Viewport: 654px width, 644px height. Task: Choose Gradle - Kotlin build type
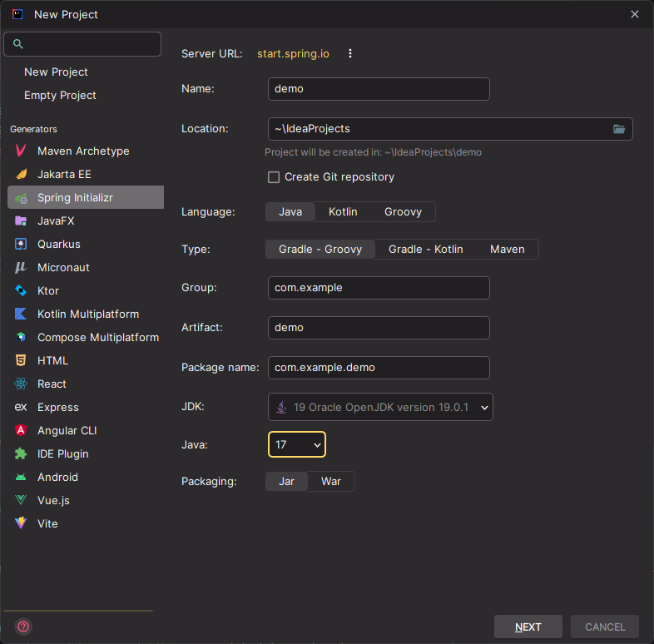coord(426,250)
